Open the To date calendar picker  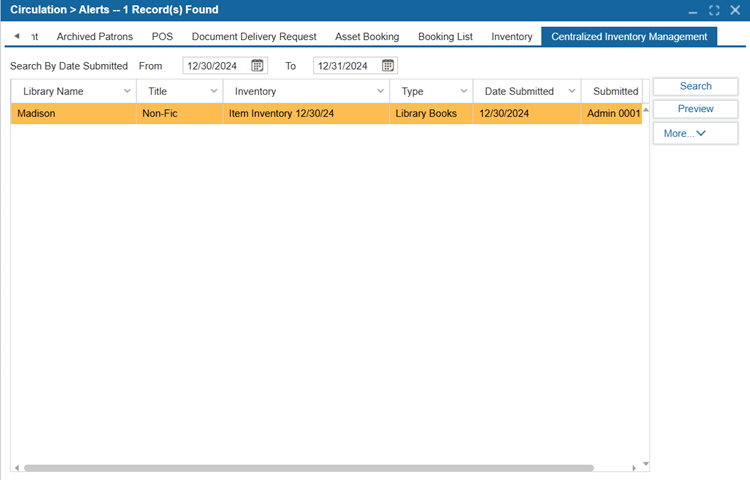tap(388, 65)
